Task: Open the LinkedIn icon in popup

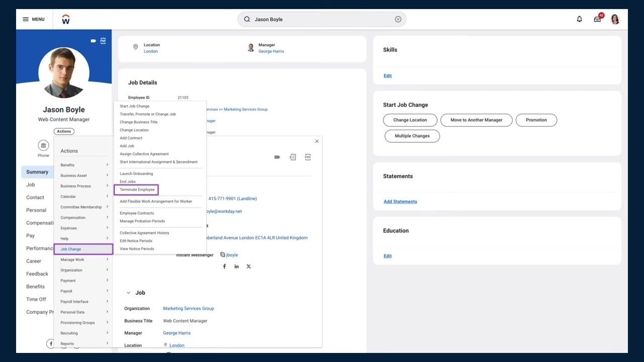Action: (236, 266)
